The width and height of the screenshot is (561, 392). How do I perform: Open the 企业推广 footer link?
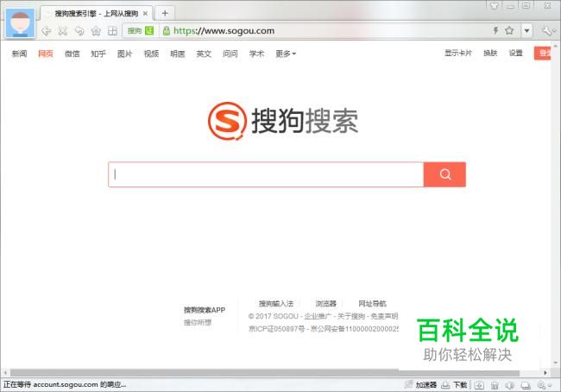click(318, 316)
